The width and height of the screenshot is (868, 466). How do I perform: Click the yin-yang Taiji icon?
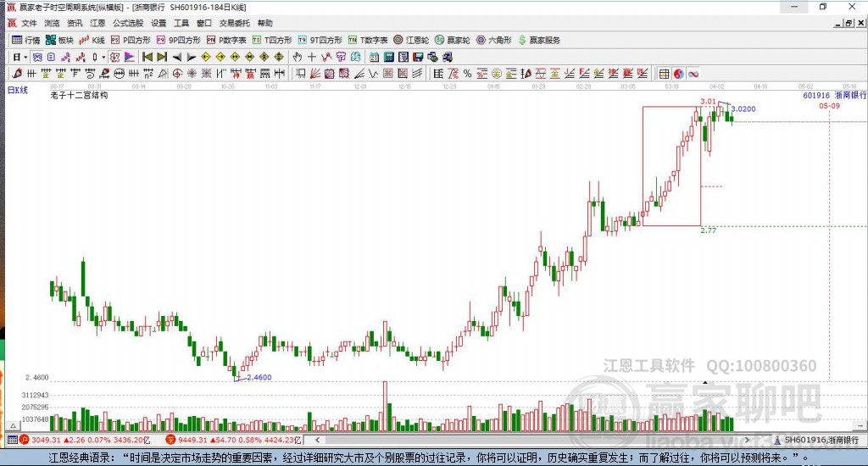tap(679, 74)
